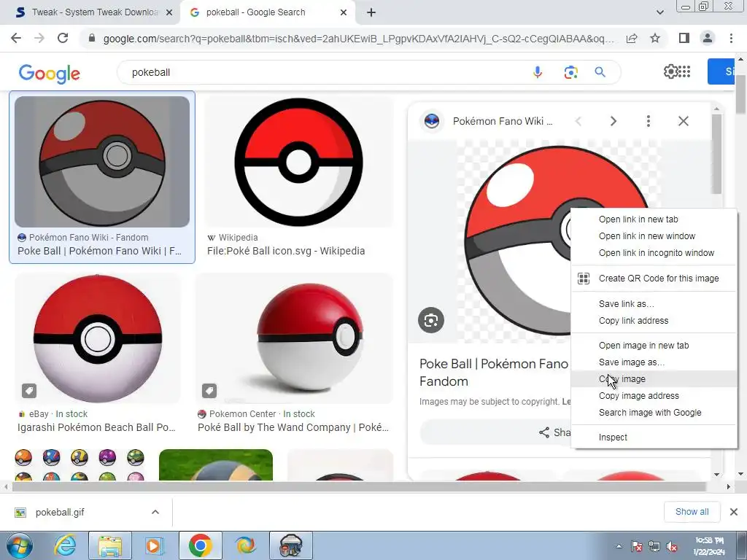Show hidden system tray icons
The image size is (747, 560).
619,546
